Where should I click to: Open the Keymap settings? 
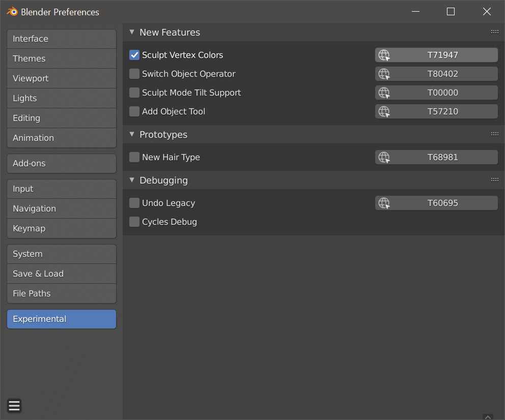(62, 228)
